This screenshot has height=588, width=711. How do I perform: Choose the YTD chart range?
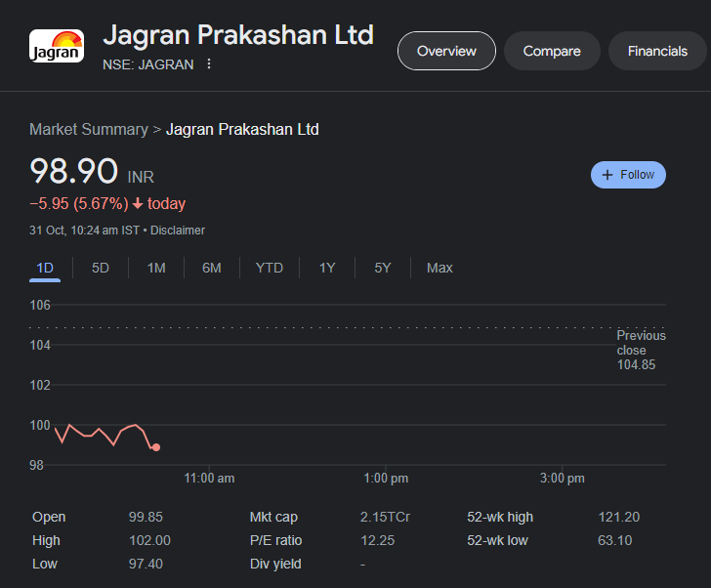[x=270, y=268]
